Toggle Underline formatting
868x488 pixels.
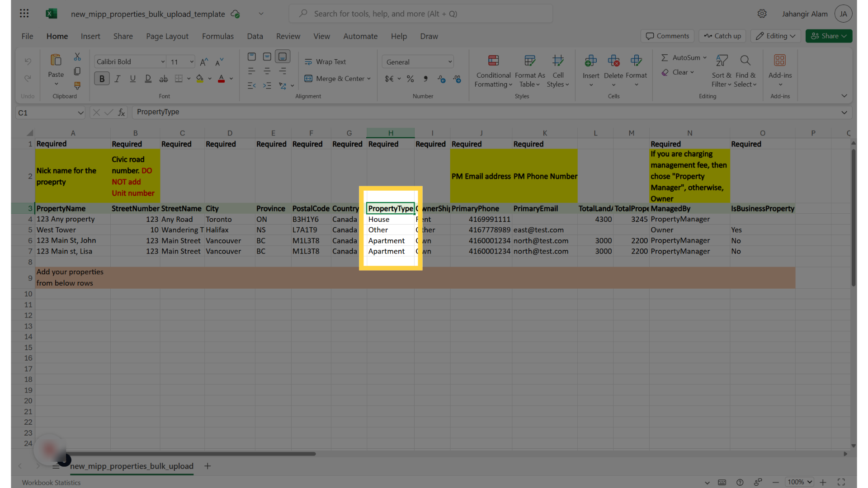pyautogui.click(x=132, y=78)
